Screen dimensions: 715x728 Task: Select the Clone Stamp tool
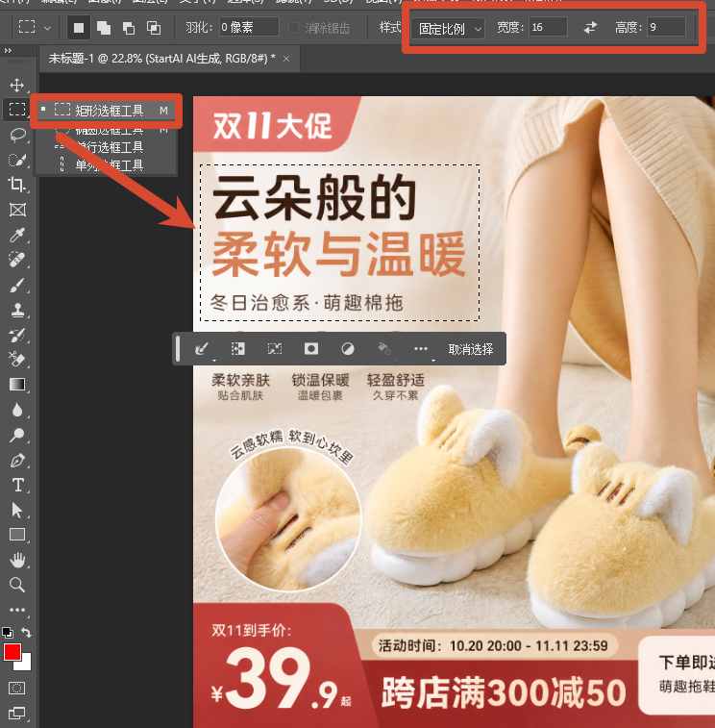17,310
